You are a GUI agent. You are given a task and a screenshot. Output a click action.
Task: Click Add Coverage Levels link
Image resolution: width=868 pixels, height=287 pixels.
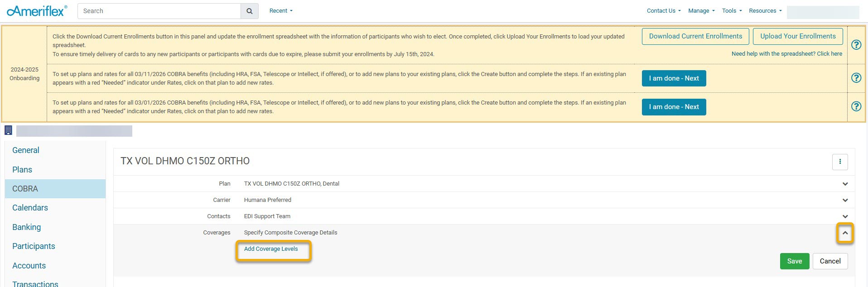click(x=271, y=249)
